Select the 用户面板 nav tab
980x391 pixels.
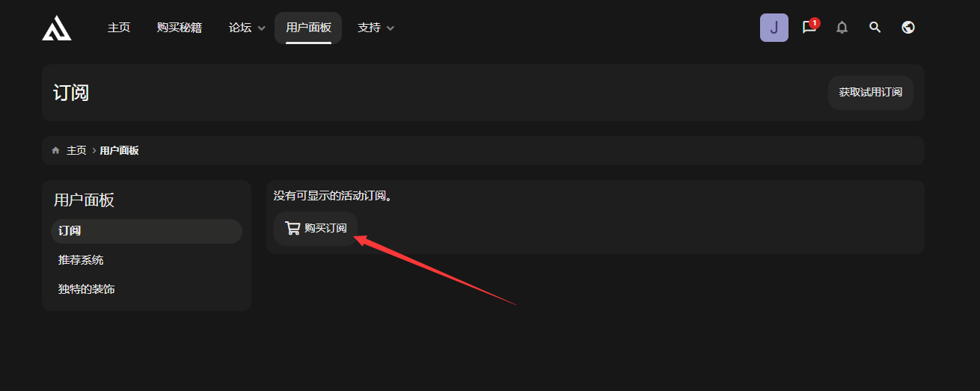point(308,28)
